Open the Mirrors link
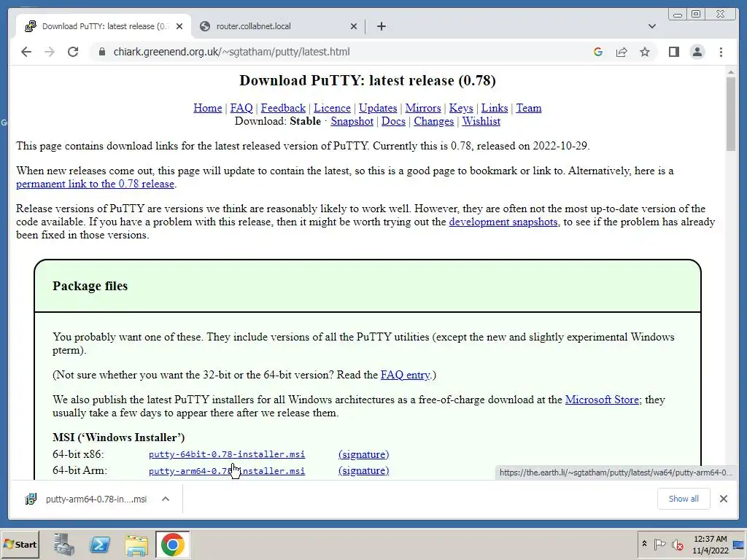Image resolution: width=747 pixels, height=560 pixels. tap(423, 108)
